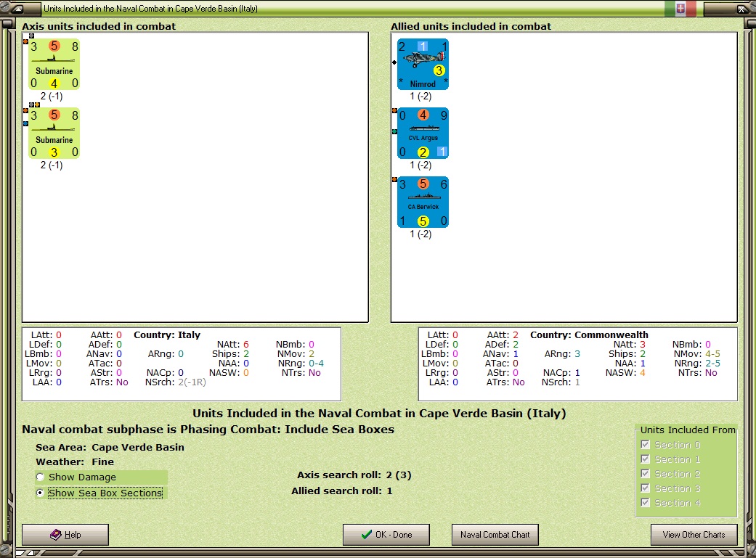Click the system menu icon in title bar corner

(17, 9)
